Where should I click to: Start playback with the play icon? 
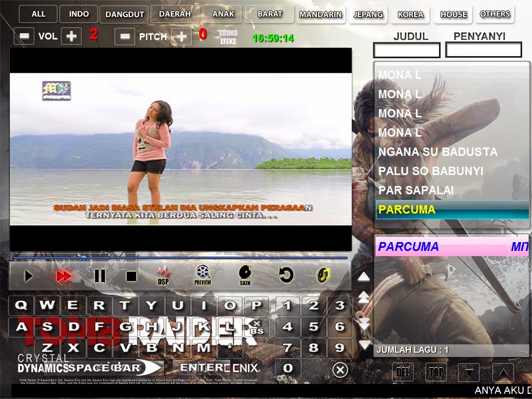tap(29, 276)
